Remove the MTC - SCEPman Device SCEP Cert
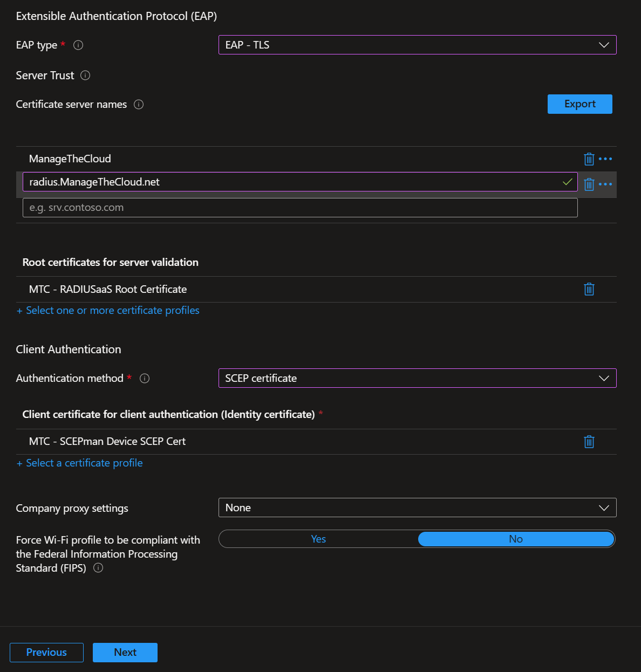Screen dimensions: 641x672 pyautogui.click(x=589, y=442)
